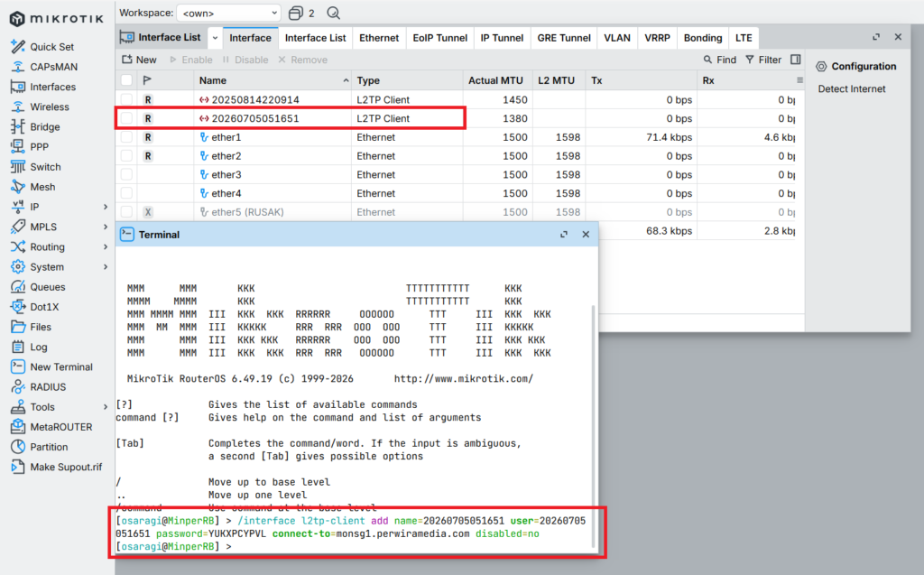The width and height of the screenshot is (924, 575).
Task: Click the Type column header
Action: tap(407, 80)
